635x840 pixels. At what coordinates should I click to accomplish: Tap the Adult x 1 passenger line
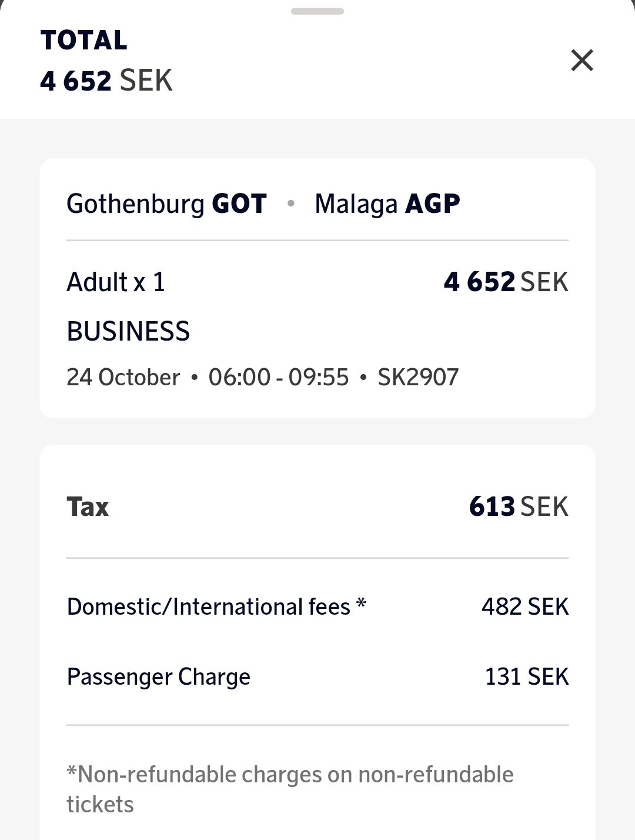116,282
